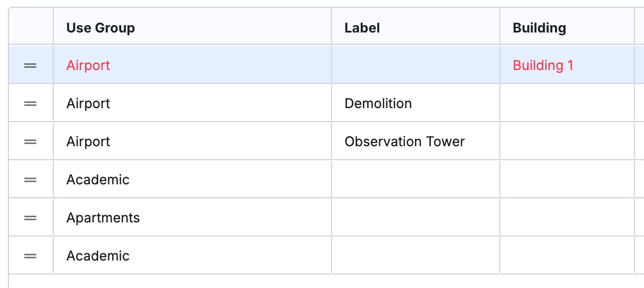Select the Apartments use group cell
Screen dimensions: 644x288
click(x=192, y=217)
